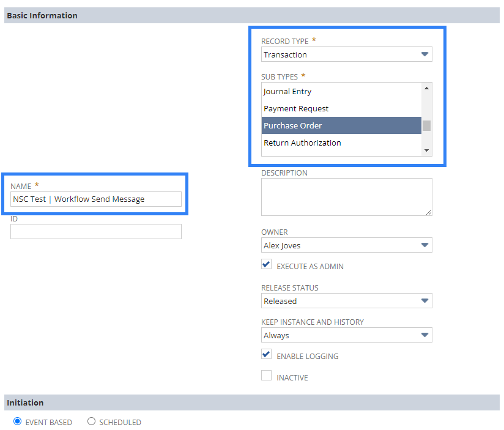
Task: Open the Record Type dropdown arrow
Action: tap(424, 54)
